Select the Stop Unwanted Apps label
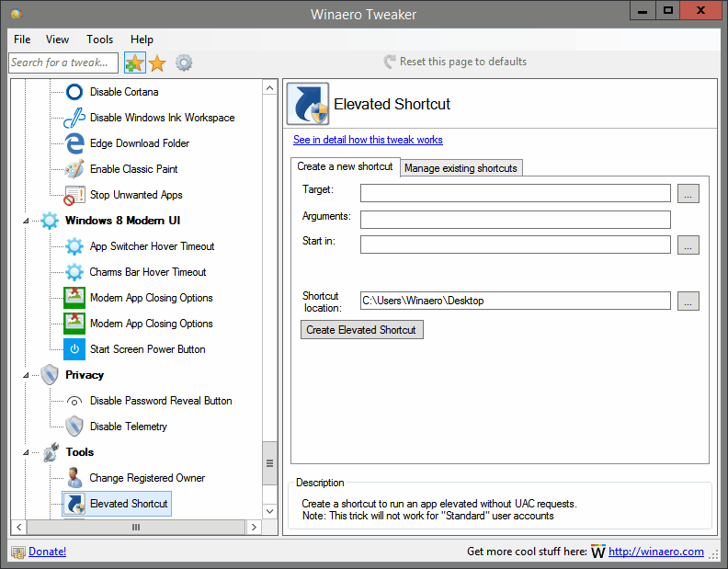The width and height of the screenshot is (728, 569). tap(136, 195)
